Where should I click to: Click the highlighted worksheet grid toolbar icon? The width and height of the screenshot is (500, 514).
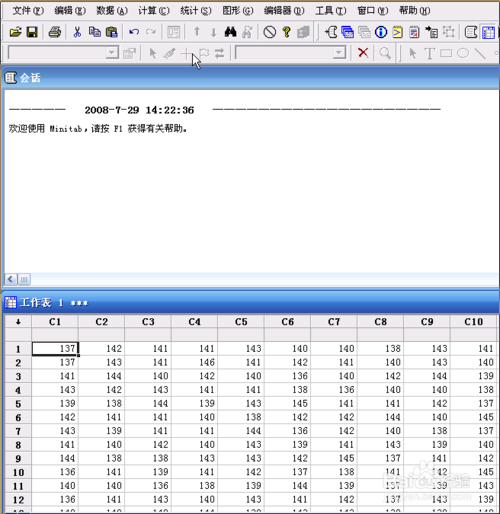click(x=488, y=32)
